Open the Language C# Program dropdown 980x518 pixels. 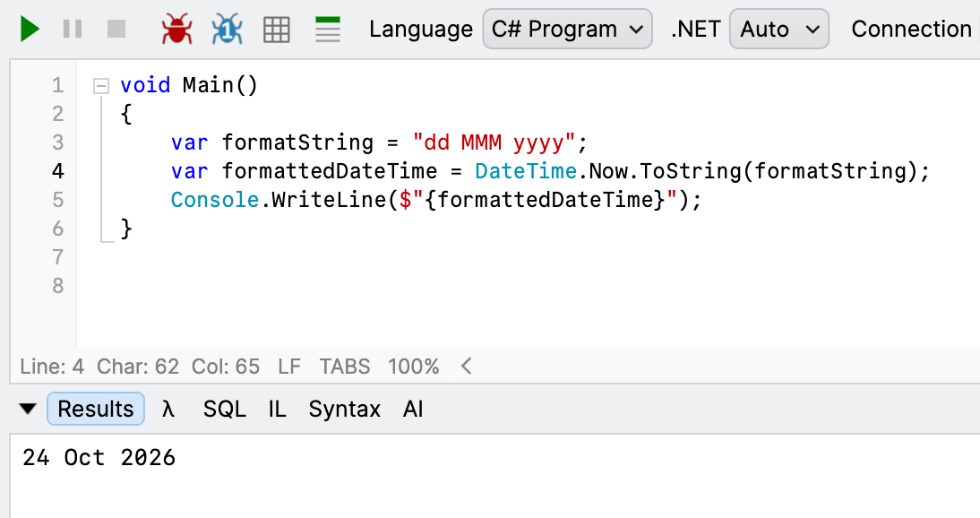click(x=568, y=29)
